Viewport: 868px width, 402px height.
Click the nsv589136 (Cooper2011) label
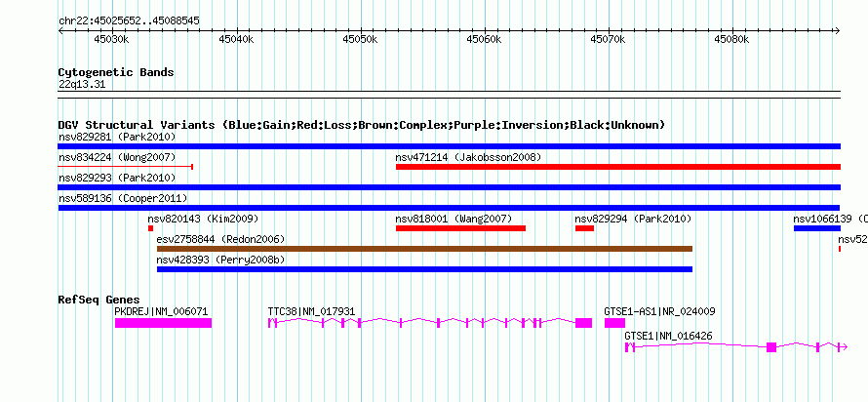coord(122,198)
